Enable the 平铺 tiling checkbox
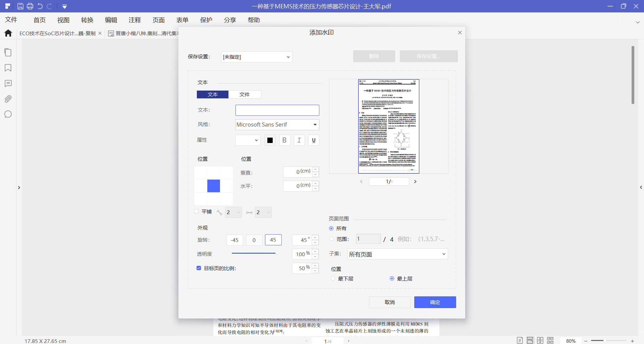Viewport: 644px width, 344px height. click(197, 211)
